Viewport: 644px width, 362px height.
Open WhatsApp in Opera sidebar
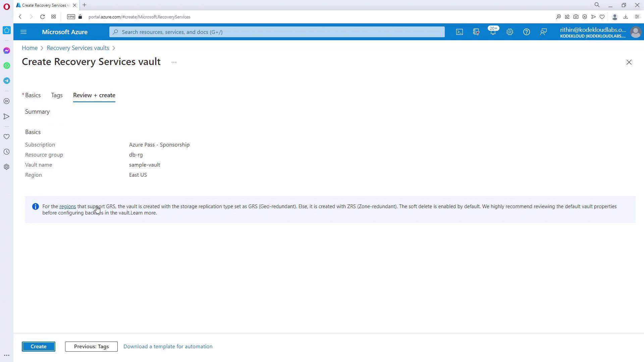coord(7,66)
